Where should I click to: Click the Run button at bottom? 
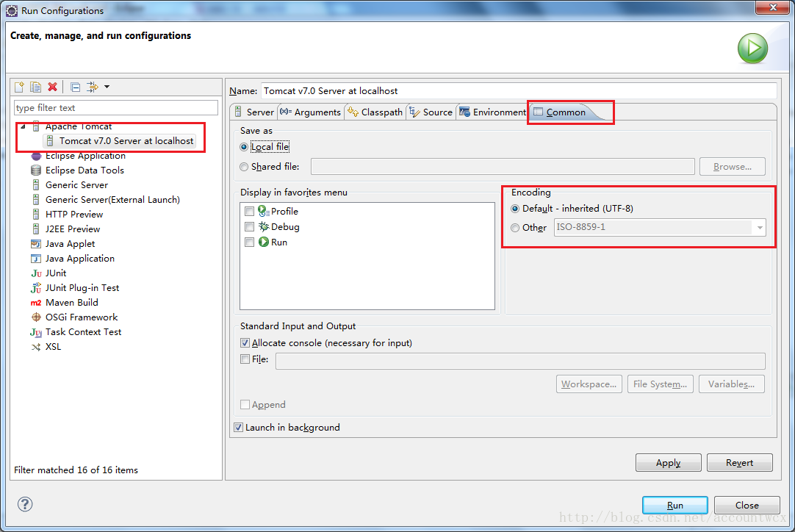pos(675,505)
